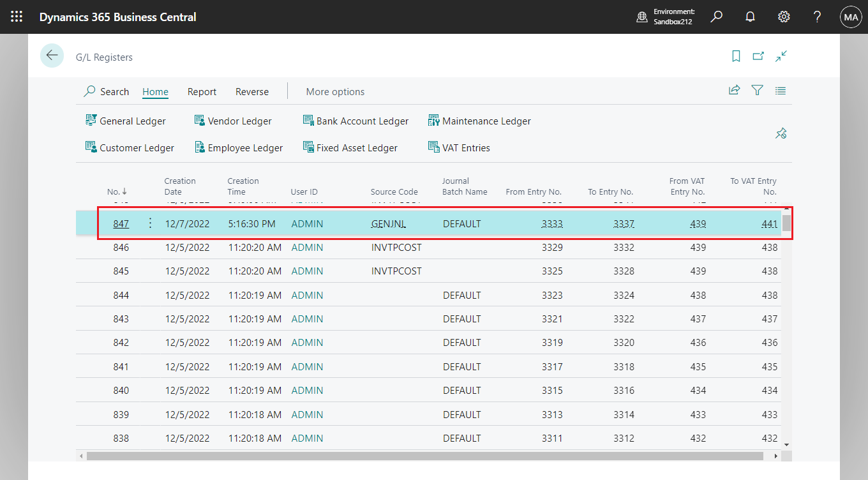
Task: Open register entry 847 link
Action: click(x=121, y=223)
